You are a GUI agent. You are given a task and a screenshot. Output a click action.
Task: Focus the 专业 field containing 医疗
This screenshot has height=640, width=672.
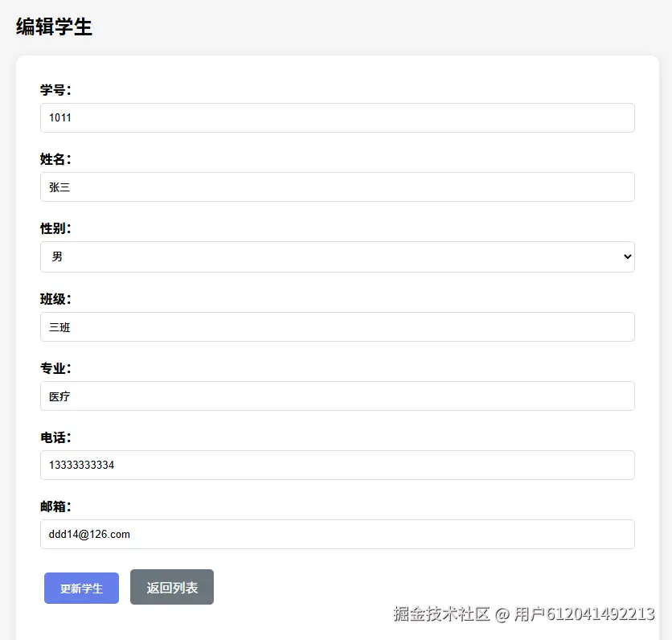point(336,396)
